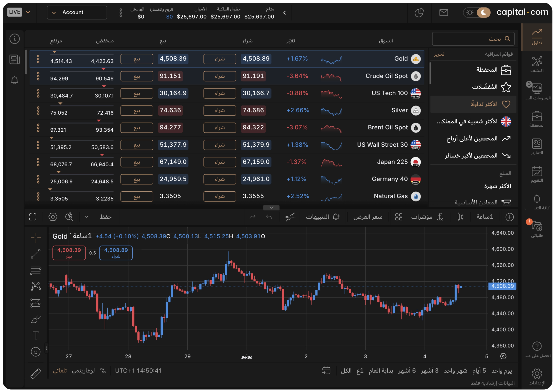
Task: Open the Account dropdown
Action: pos(77,12)
